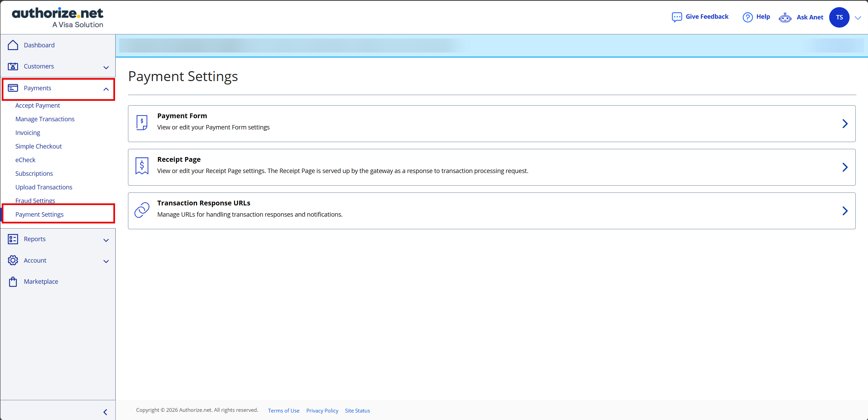Screen dimensions: 868x420
Task: Open the Site Status link
Action: click(x=357, y=411)
